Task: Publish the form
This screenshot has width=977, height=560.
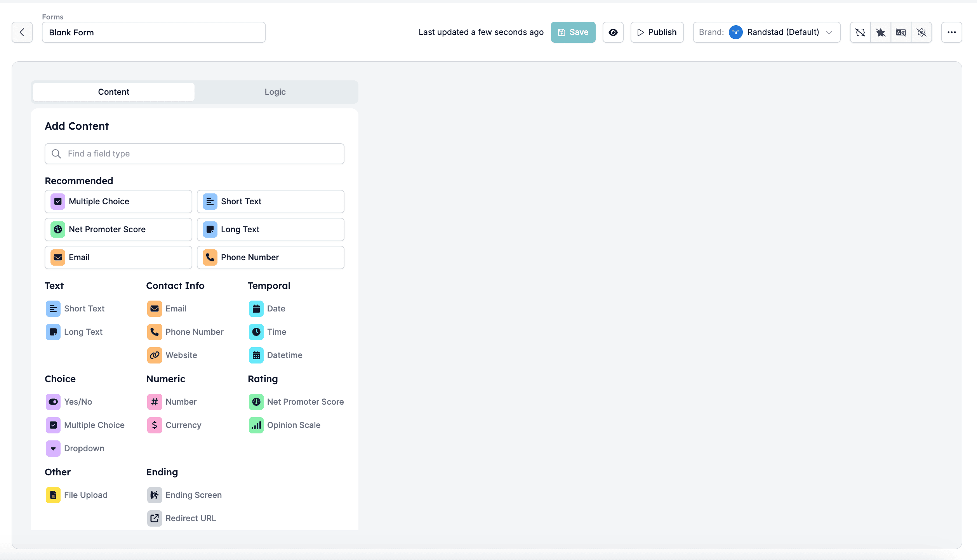Action: 657,32
